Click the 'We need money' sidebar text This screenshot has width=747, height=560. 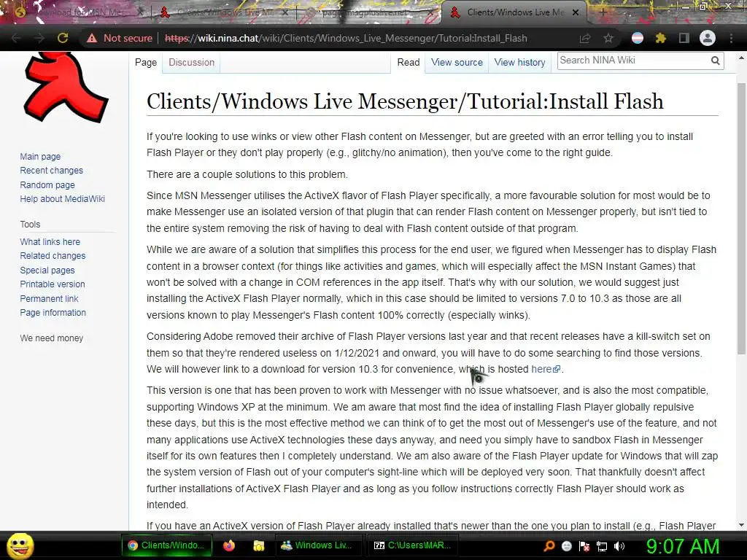click(52, 338)
